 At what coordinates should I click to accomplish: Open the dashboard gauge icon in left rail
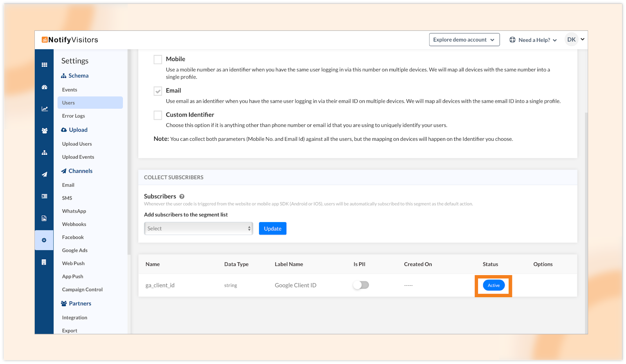[44, 87]
